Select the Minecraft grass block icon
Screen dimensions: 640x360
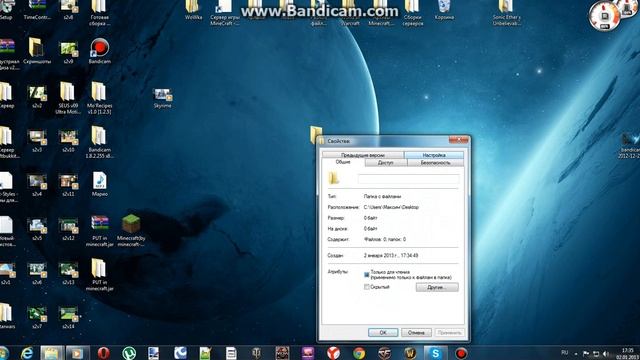coord(131,230)
